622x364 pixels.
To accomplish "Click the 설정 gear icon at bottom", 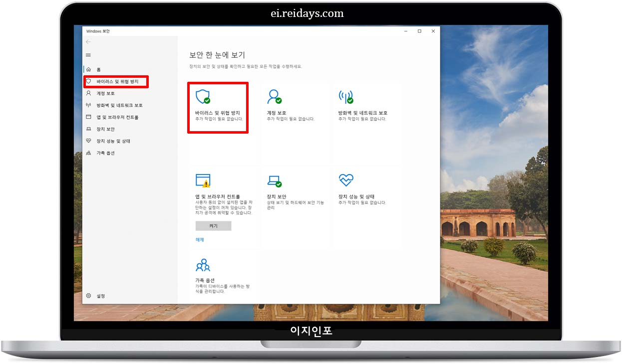I will click(89, 295).
